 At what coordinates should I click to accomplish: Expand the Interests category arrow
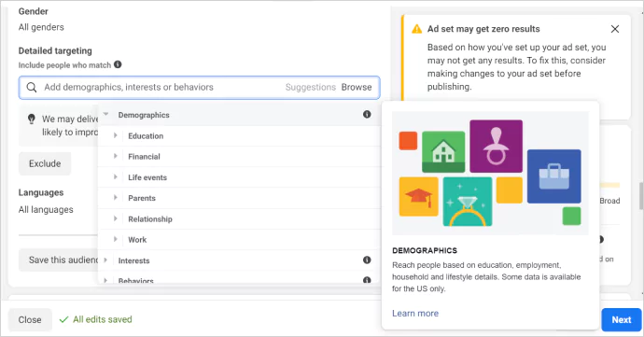click(x=105, y=260)
